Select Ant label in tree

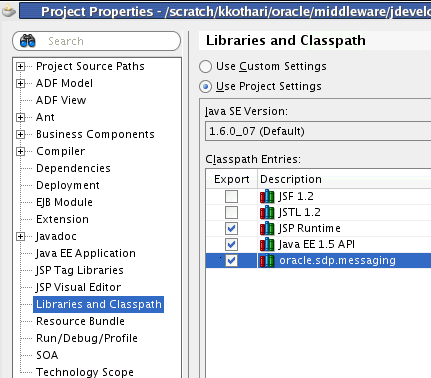45,117
